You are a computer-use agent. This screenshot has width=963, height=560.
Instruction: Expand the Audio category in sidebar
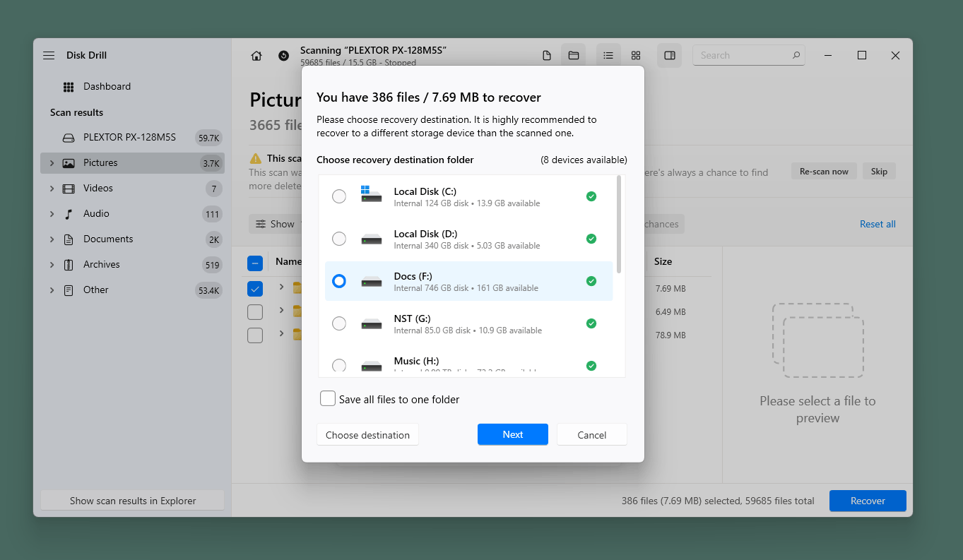[52, 214]
